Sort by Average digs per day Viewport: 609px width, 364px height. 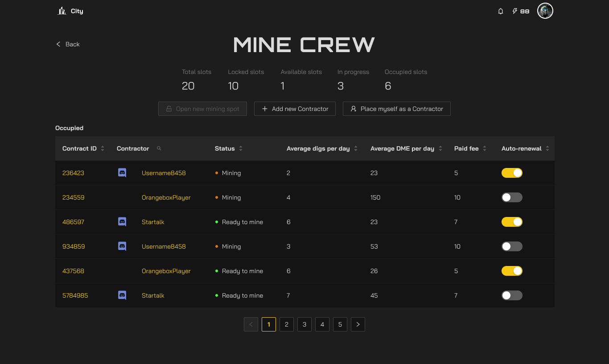pyautogui.click(x=356, y=148)
